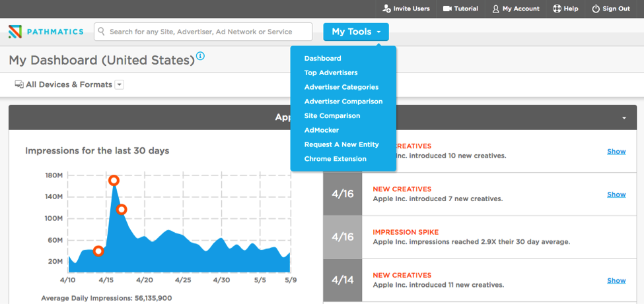The image size is (644, 304).
Task: Click the chart marker near 120M
Action: [x=121, y=210]
